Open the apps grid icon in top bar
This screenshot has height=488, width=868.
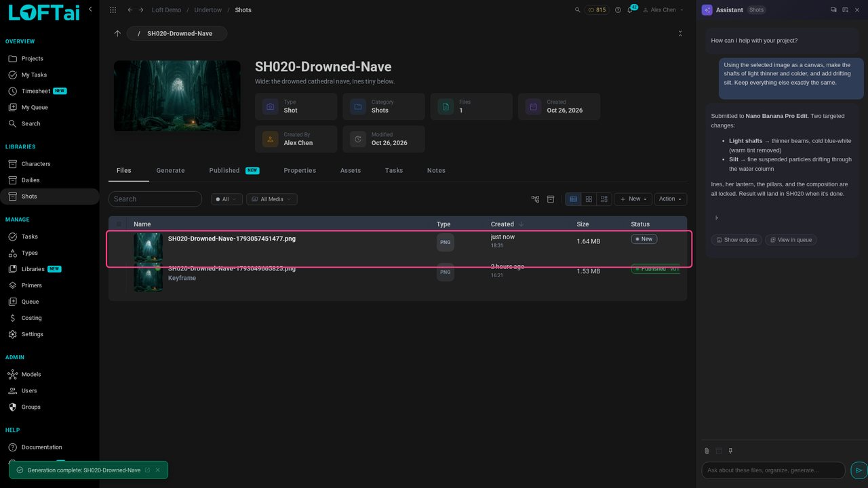pyautogui.click(x=113, y=10)
